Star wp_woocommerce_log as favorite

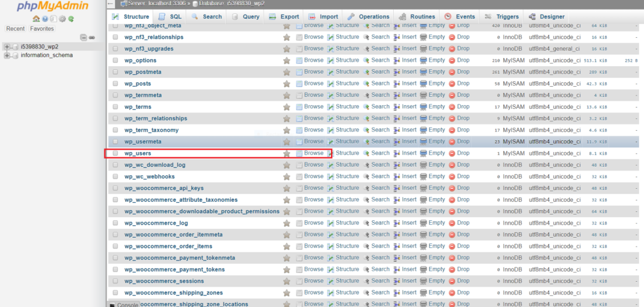[x=287, y=223]
